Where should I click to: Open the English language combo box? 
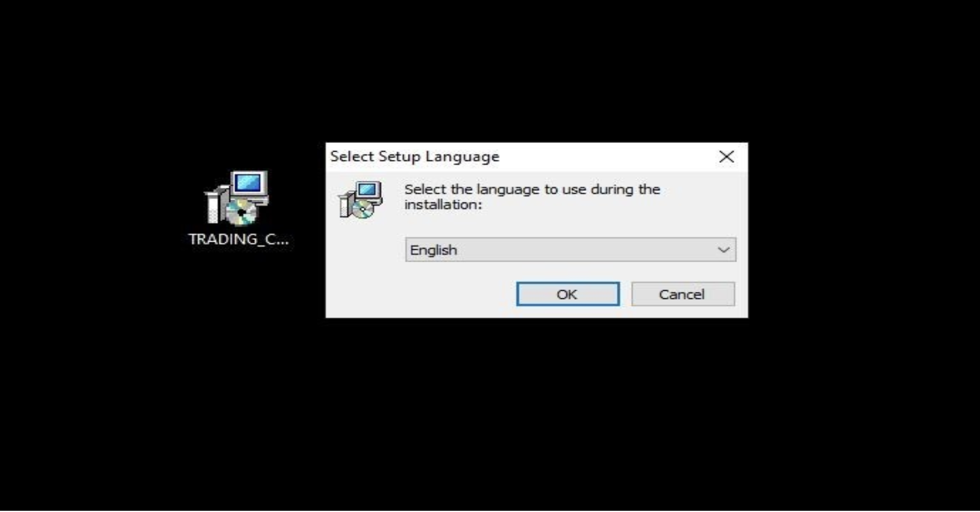(x=570, y=250)
